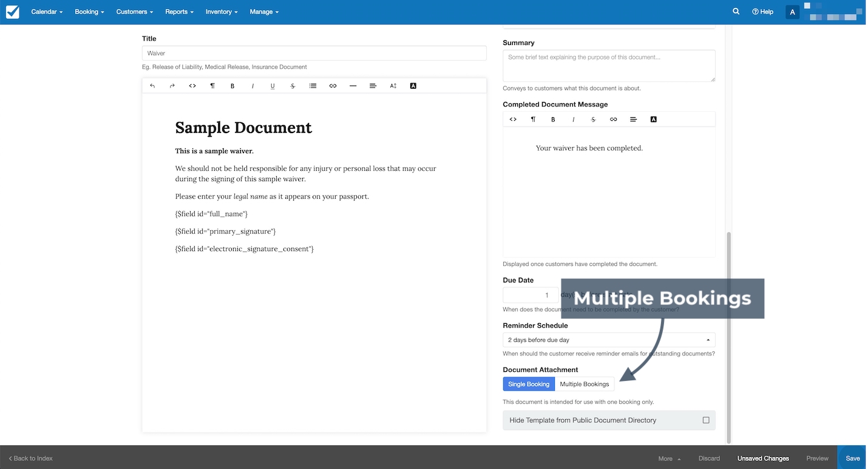Click the full_name field placeholder text
Screen dimensions: 868x469
211,214
